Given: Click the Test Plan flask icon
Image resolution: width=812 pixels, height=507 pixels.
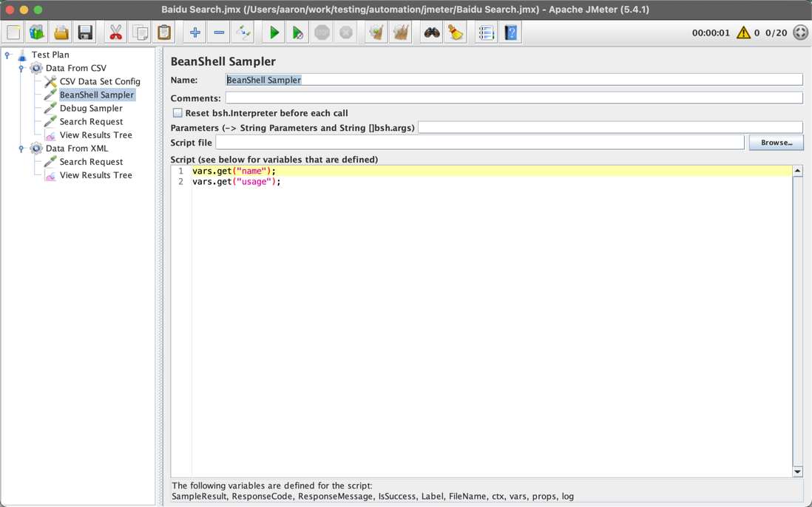Looking at the screenshot, I should tap(22, 55).
